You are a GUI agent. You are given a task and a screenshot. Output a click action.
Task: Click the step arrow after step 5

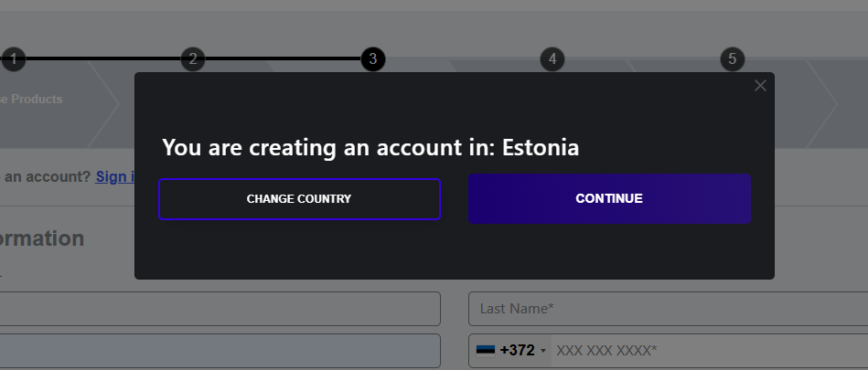[821, 103]
